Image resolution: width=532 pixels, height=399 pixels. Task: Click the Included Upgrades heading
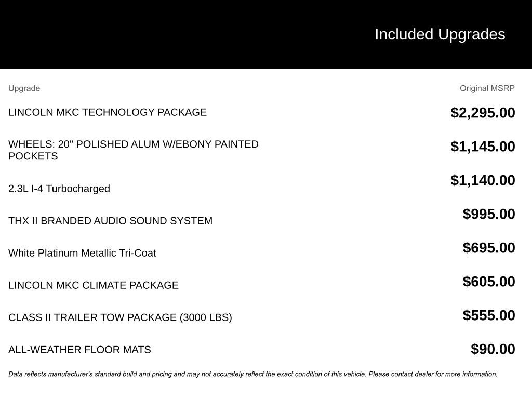pyautogui.click(x=440, y=34)
